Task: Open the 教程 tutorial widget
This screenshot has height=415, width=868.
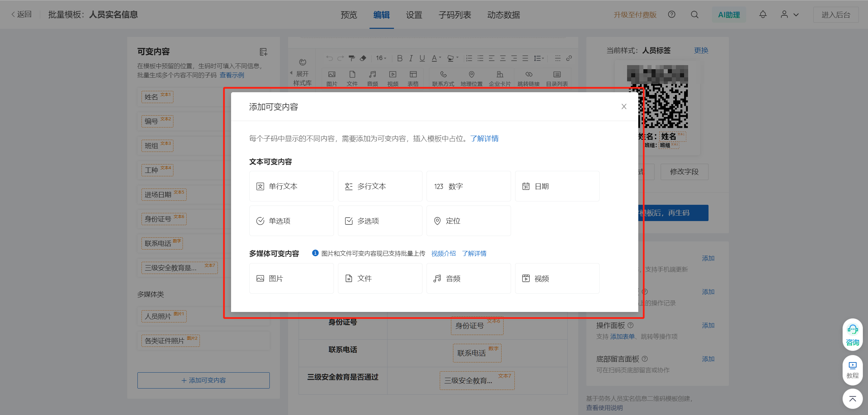Action: (x=852, y=370)
